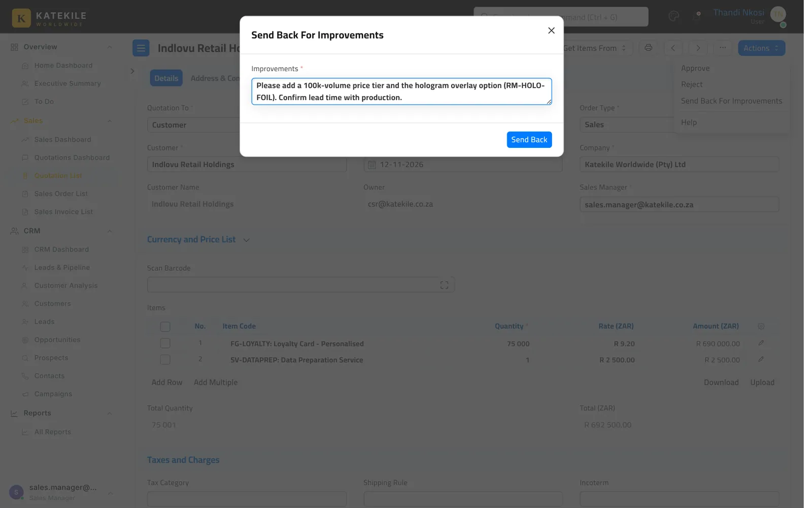Toggle the select-all items checkbox
The height and width of the screenshot is (508, 812).
165,327
